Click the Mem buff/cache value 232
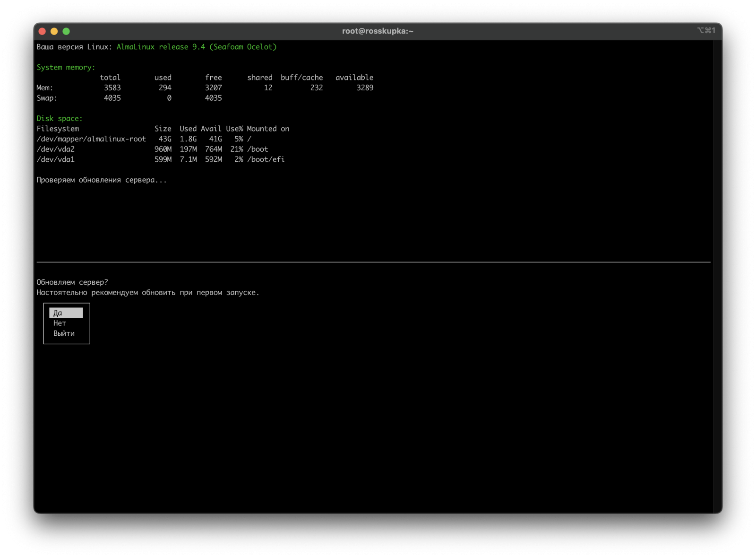This screenshot has width=756, height=558. coord(317,87)
